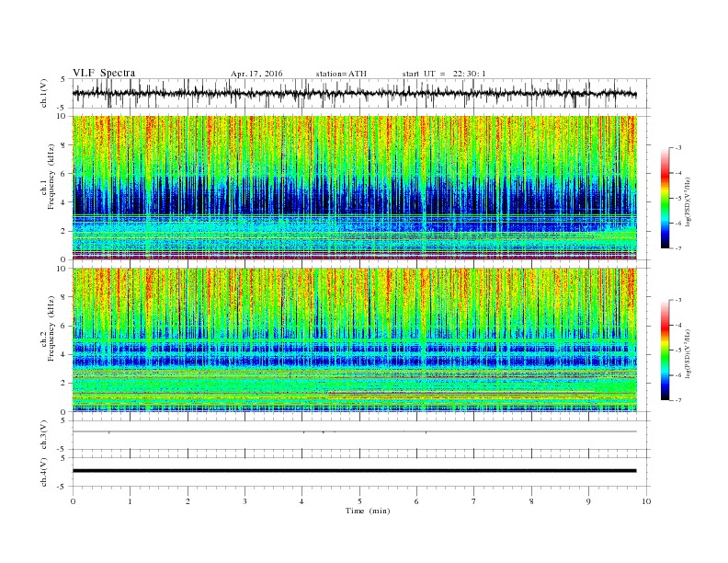Click the ch.1 spectrogram plot area

coord(354,188)
